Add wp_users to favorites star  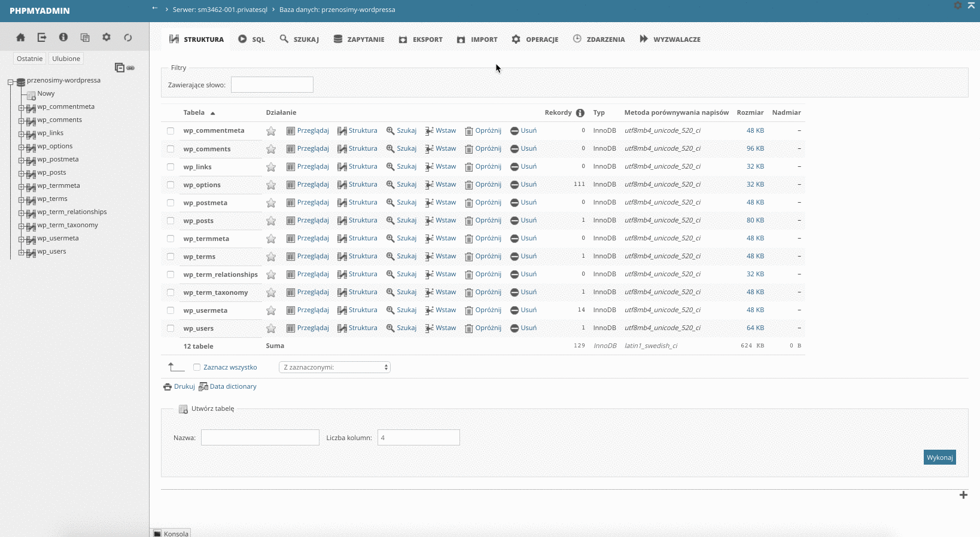[x=271, y=328]
